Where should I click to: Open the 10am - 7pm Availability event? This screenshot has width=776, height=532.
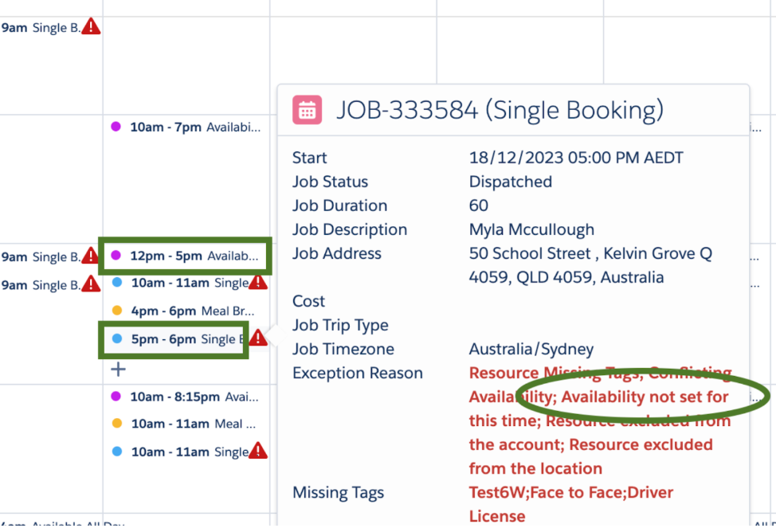(x=194, y=127)
